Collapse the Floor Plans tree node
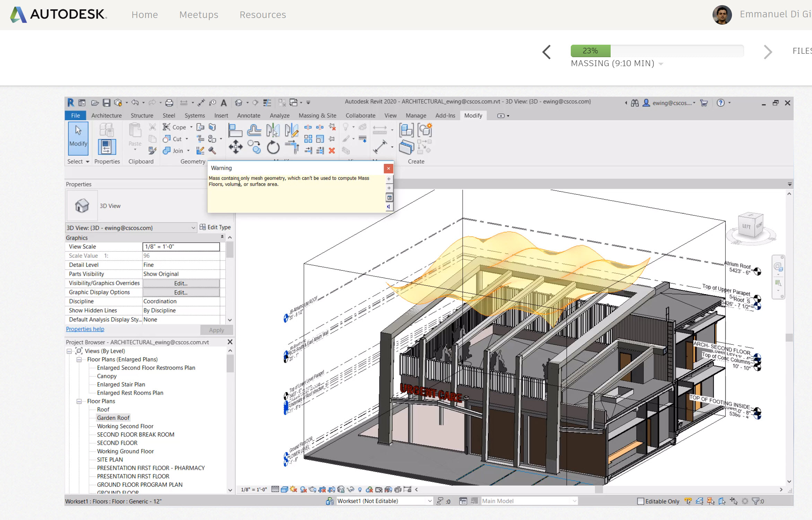 [x=79, y=401]
